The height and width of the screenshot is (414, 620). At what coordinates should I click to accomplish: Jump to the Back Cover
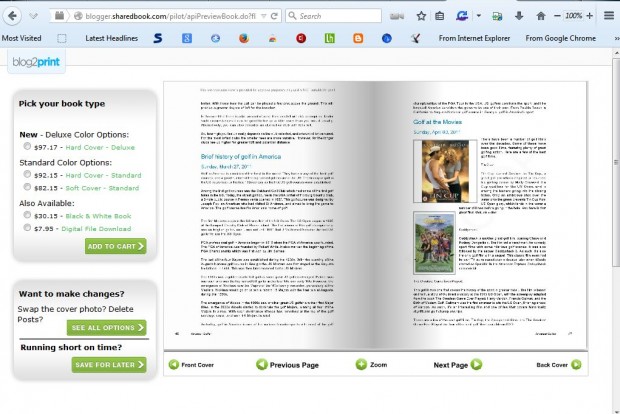(559, 364)
